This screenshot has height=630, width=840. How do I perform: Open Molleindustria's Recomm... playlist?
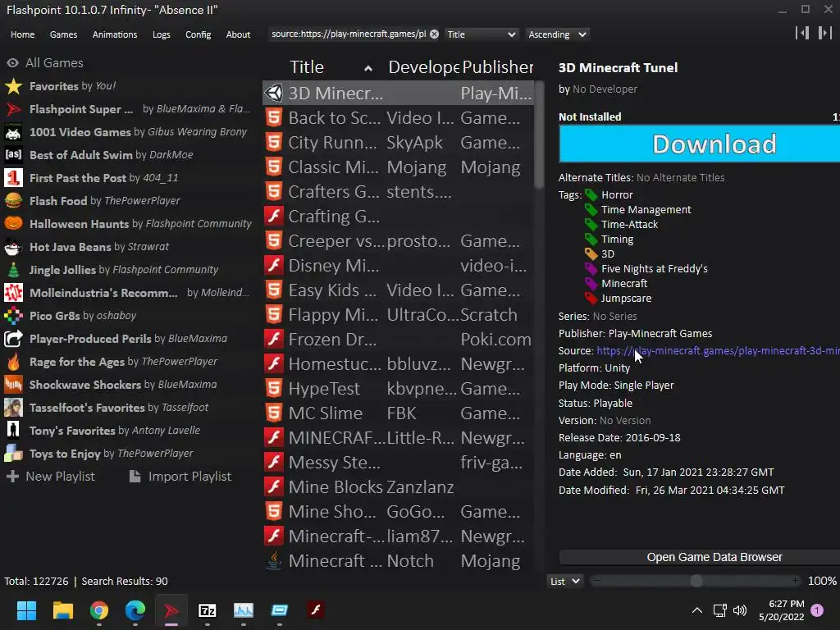click(126, 293)
